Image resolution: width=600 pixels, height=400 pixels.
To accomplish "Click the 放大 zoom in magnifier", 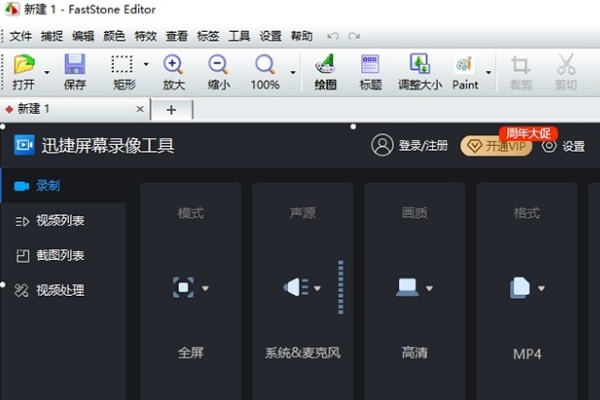I will pos(173,67).
